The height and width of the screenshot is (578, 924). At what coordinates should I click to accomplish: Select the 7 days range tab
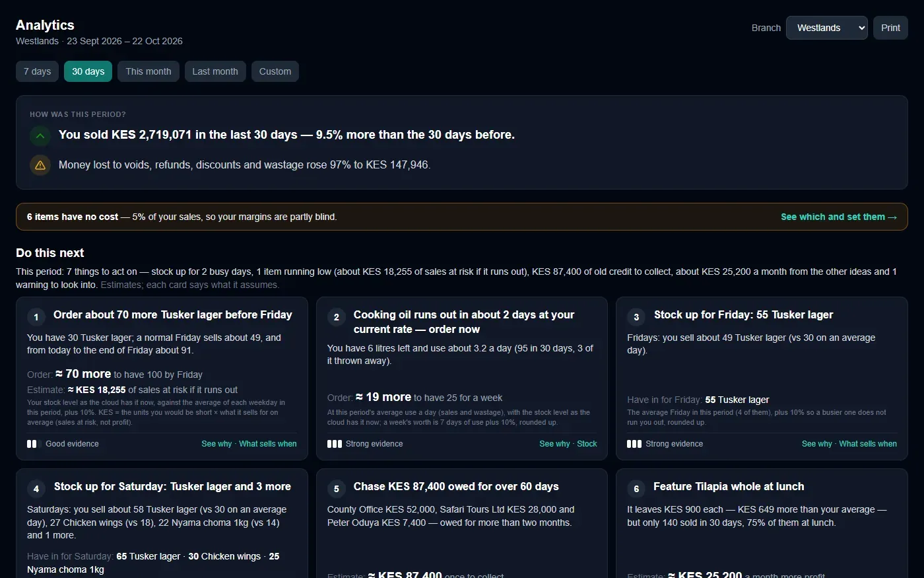[x=38, y=71]
